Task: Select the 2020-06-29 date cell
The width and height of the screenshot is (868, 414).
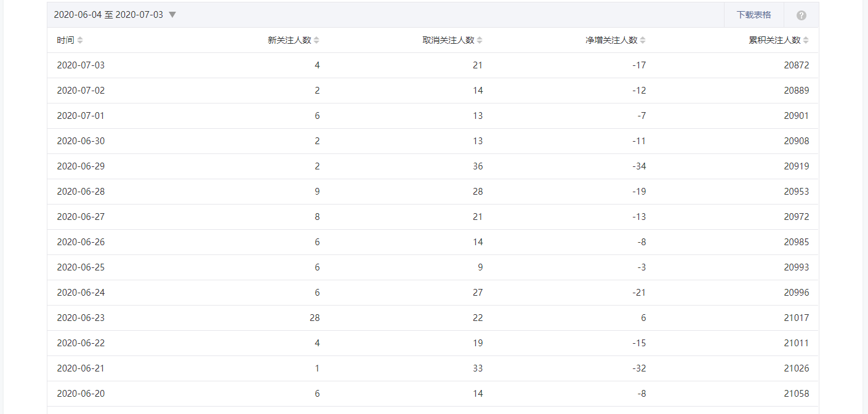Action: pos(81,166)
